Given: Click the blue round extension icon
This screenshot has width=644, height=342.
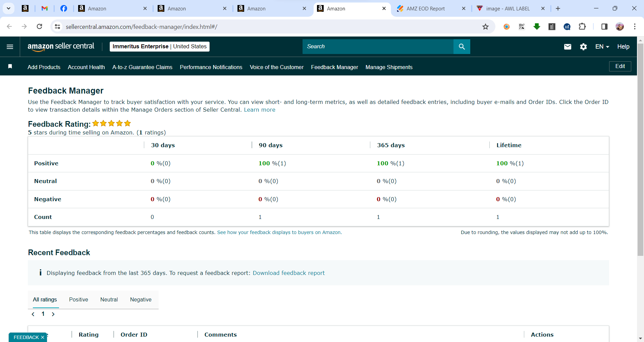Looking at the screenshot, I should pyautogui.click(x=567, y=26).
